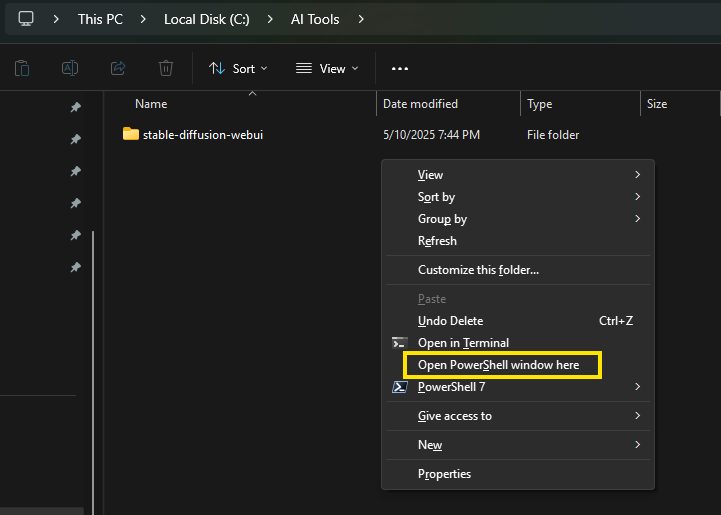Click the File folder type cell

(553, 135)
